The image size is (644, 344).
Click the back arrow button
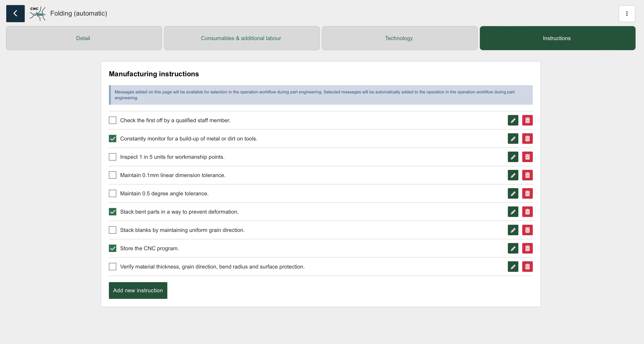click(x=15, y=13)
